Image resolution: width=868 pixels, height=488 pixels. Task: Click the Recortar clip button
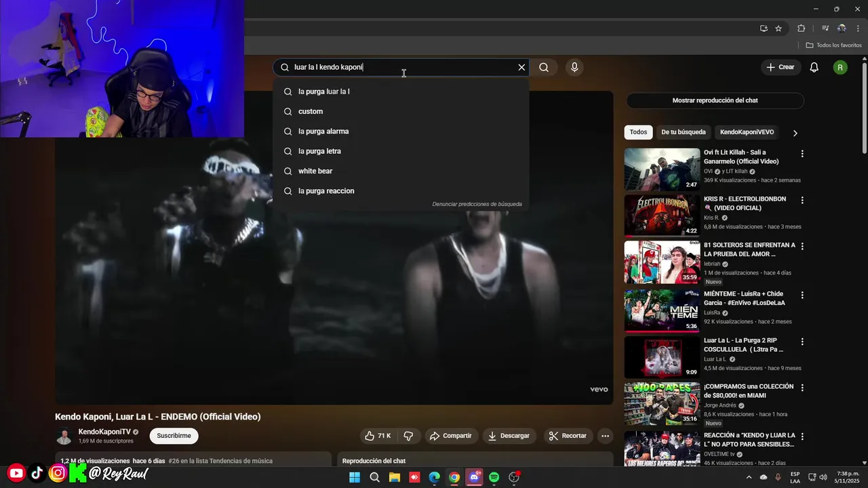point(568,436)
